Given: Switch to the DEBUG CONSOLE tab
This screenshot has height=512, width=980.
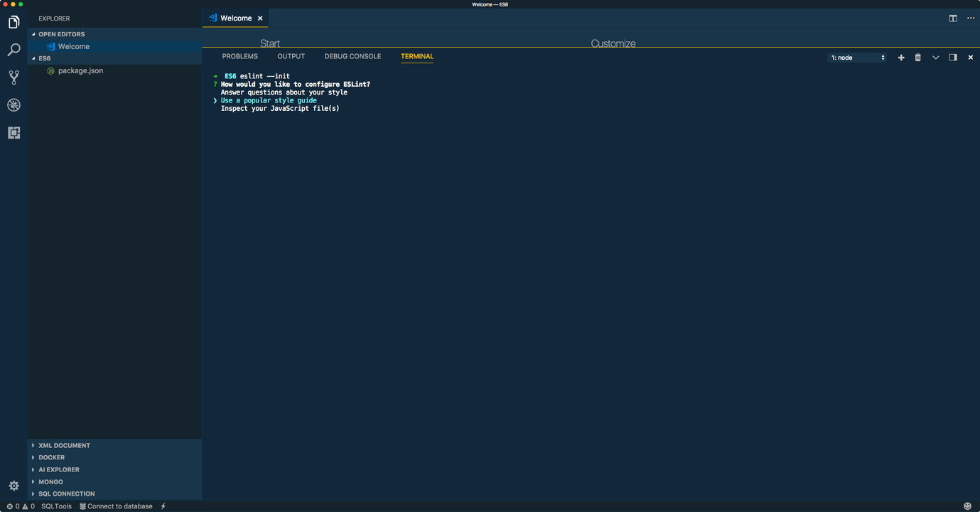Looking at the screenshot, I should [352, 56].
